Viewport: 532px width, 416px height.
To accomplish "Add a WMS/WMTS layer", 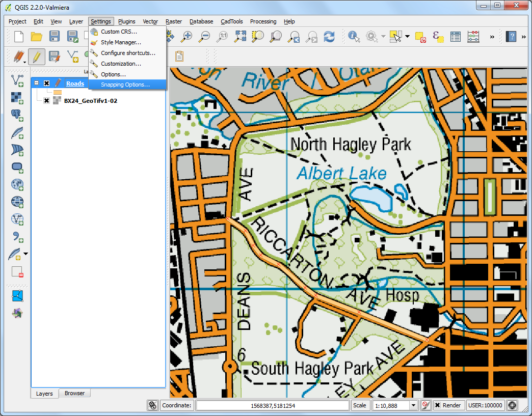I will [17, 184].
